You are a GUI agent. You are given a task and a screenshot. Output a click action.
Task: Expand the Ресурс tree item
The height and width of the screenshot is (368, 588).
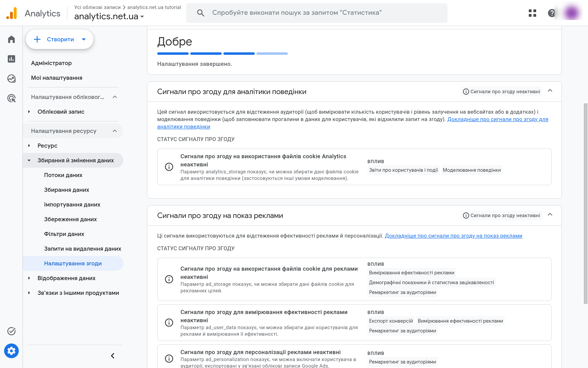(29, 146)
